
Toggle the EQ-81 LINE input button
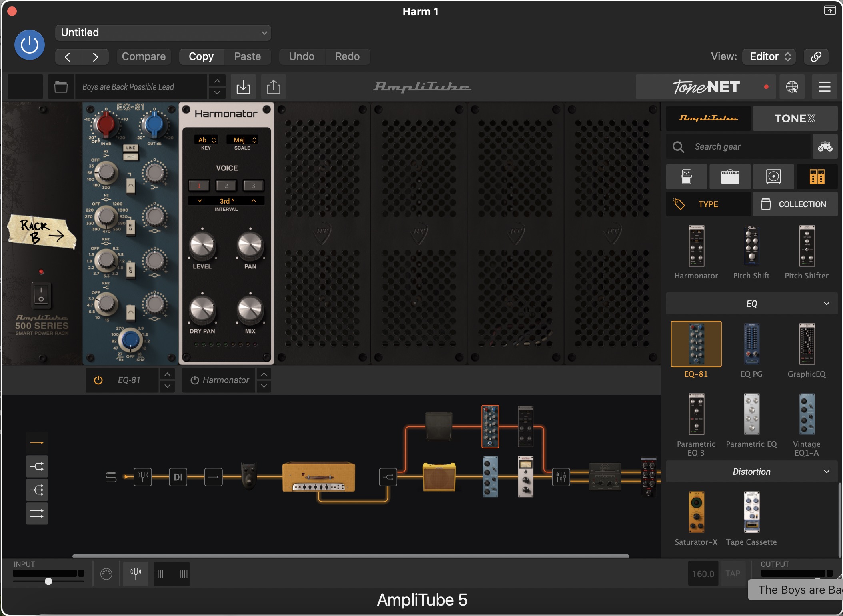131,148
